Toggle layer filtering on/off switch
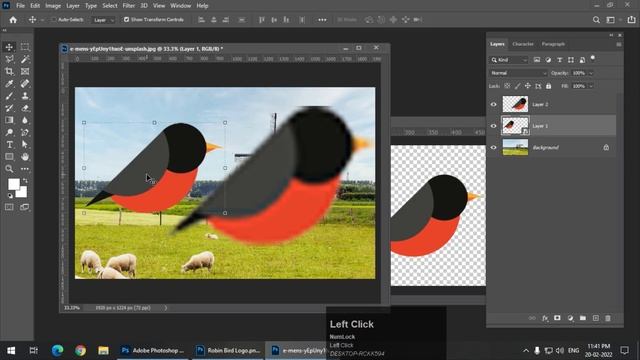 tap(593, 59)
